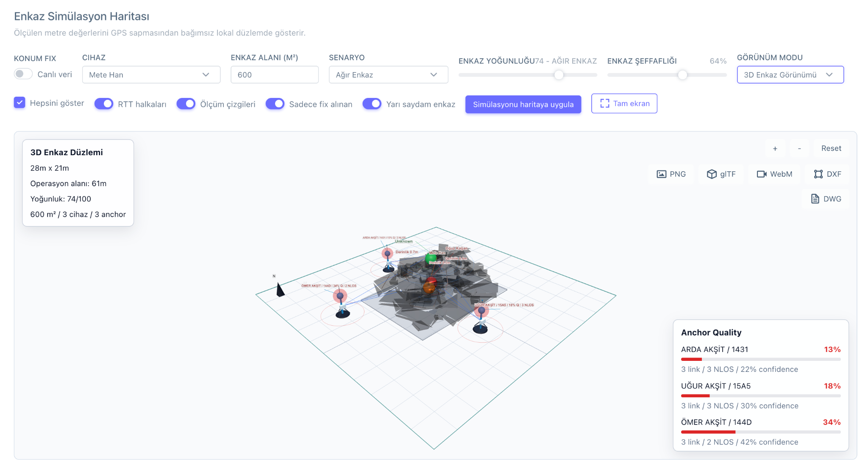The width and height of the screenshot is (868, 469).
Task: Click 3 link / 2 NLOS / 42% confidence
Action: tap(740, 442)
